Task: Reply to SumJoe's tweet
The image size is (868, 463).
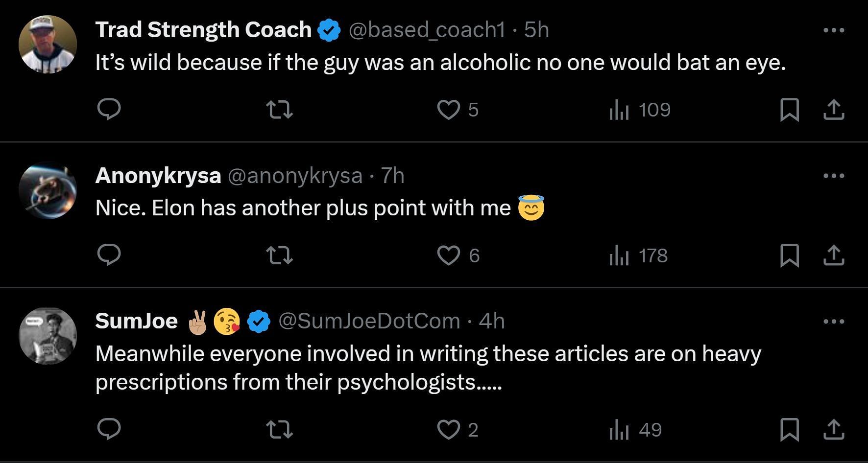Action: tap(109, 429)
